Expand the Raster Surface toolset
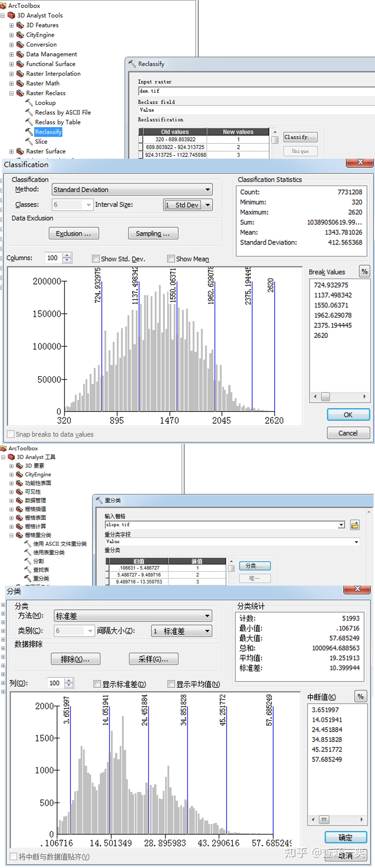 tap(11, 152)
